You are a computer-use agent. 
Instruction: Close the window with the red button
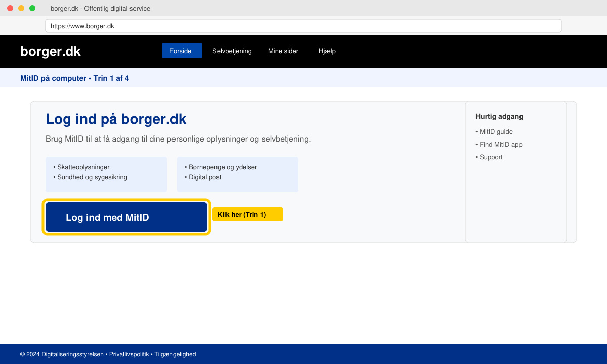click(10, 8)
